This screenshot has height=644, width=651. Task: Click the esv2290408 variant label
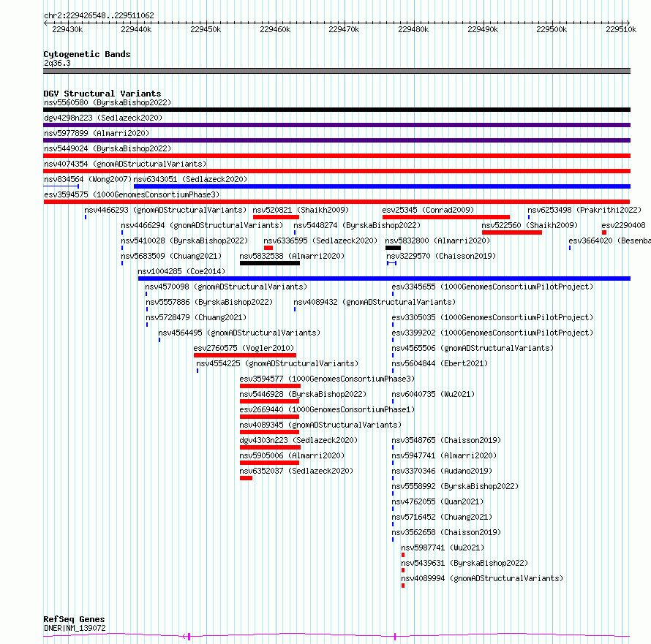(624, 225)
